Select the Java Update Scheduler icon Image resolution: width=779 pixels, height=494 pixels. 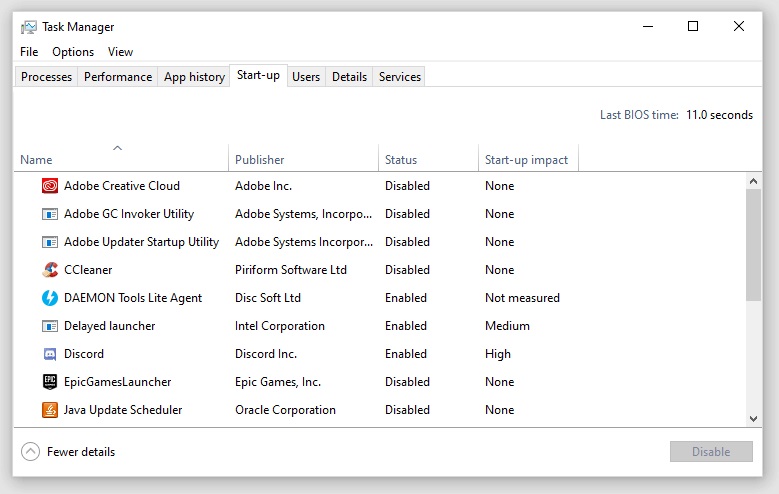point(50,410)
